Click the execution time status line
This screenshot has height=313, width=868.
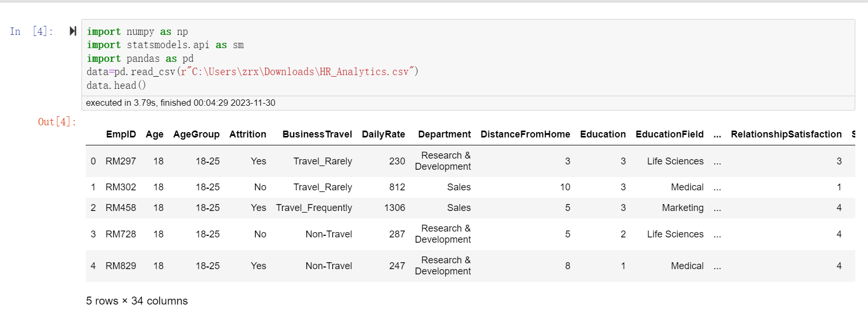click(180, 103)
